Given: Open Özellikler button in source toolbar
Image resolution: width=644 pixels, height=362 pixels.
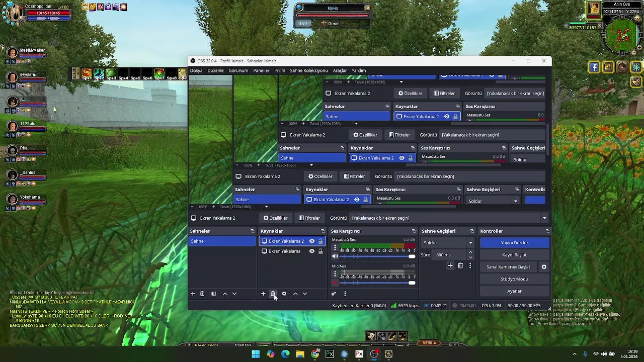Looking at the screenshot, I should [275, 218].
